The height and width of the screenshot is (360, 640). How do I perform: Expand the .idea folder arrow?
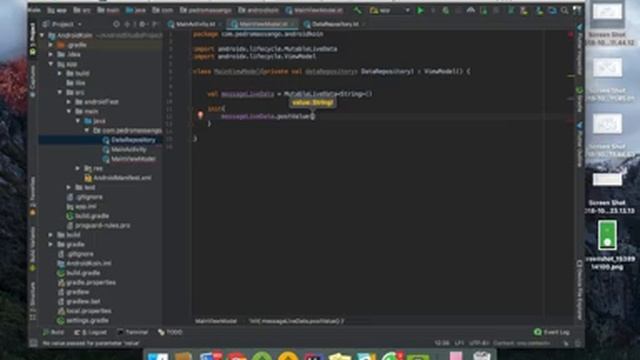(x=51, y=54)
